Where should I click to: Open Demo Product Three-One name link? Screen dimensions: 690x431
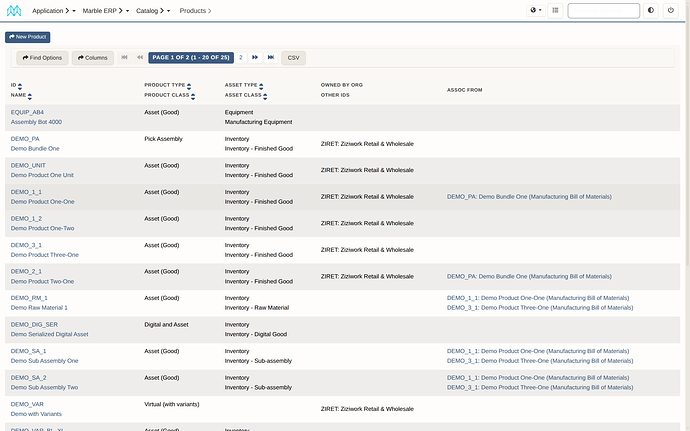[x=44, y=255]
